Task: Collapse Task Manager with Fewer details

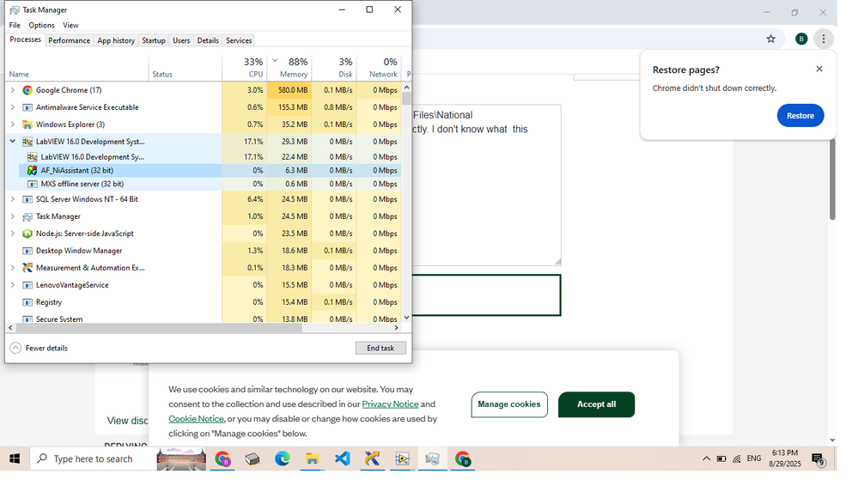Action: 39,348
